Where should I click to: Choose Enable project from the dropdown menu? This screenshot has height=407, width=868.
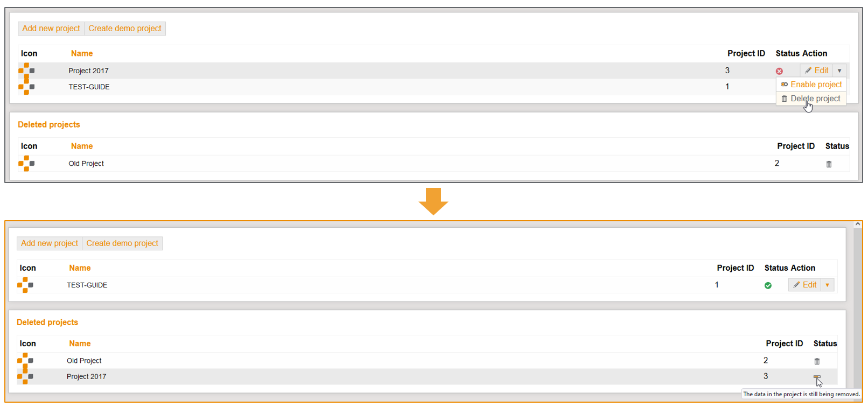coord(816,85)
